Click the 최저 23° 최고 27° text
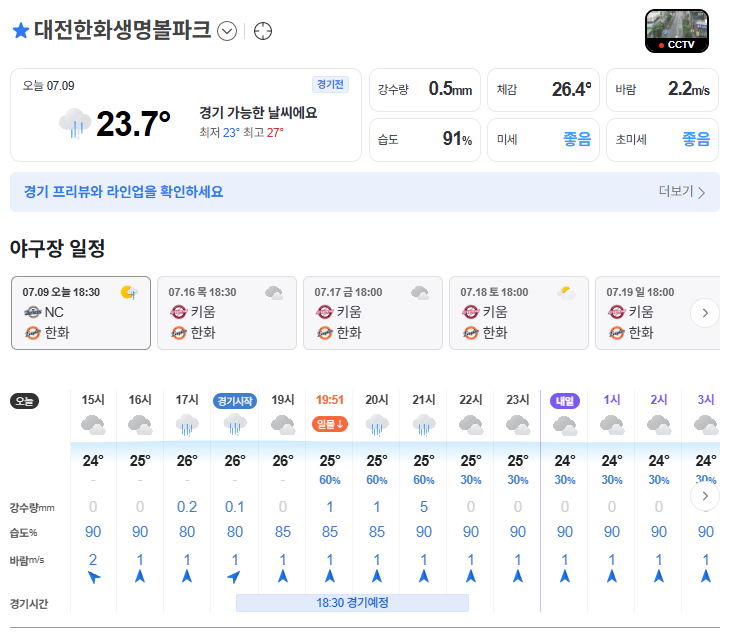This screenshot has width=751, height=635. tap(241, 133)
